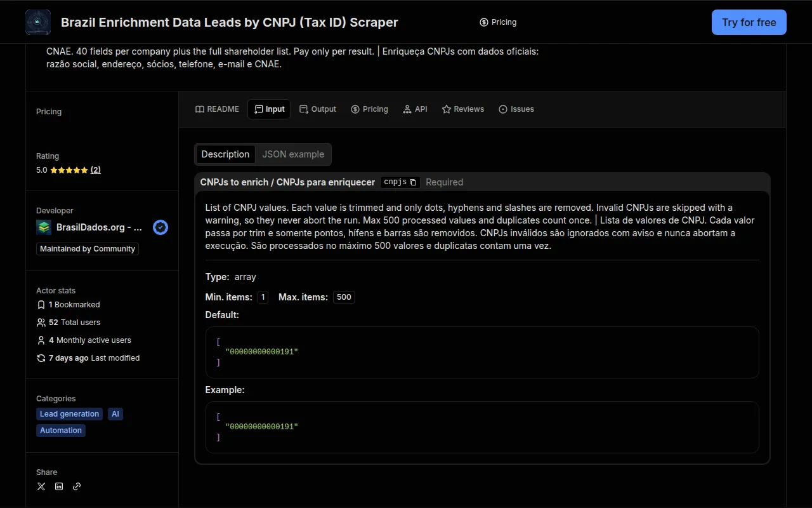Switch to the README tab

pyautogui.click(x=217, y=109)
